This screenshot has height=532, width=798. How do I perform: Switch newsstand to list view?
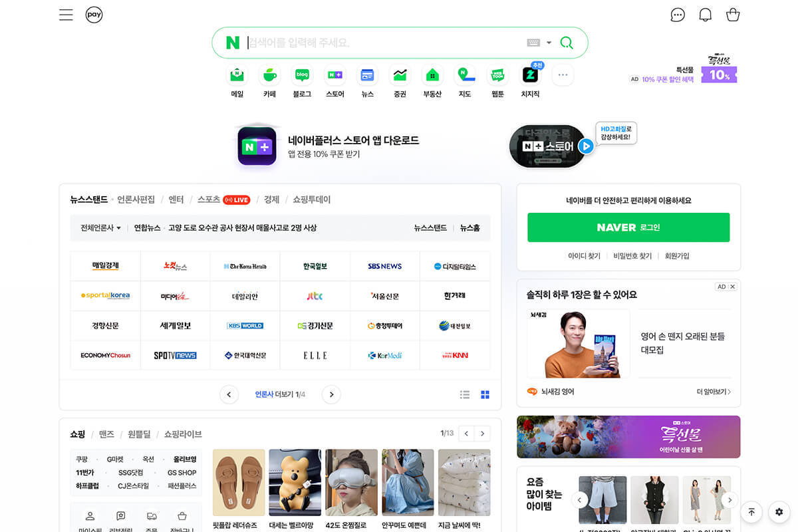click(x=465, y=394)
